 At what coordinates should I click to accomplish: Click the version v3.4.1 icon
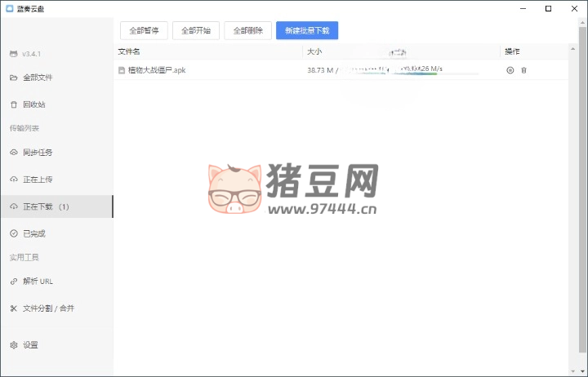(13, 54)
